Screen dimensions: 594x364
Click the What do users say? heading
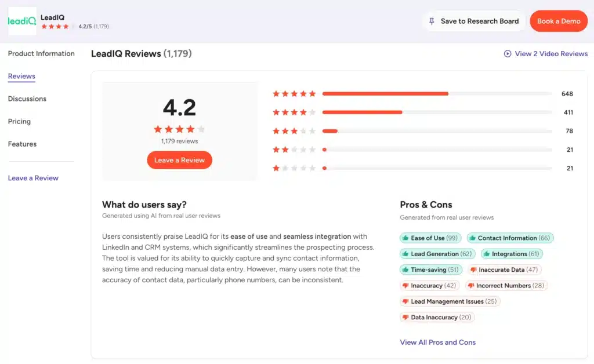coord(144,205)
